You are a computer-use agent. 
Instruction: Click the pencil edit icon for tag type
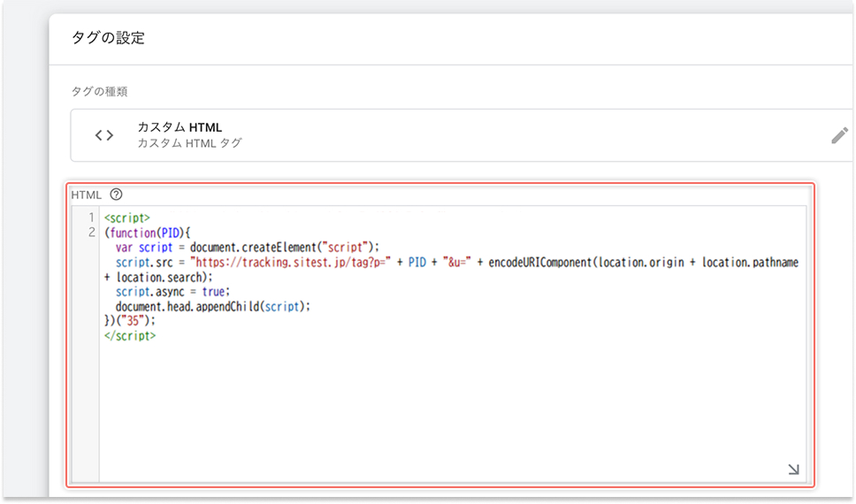(x=839, y=135)
